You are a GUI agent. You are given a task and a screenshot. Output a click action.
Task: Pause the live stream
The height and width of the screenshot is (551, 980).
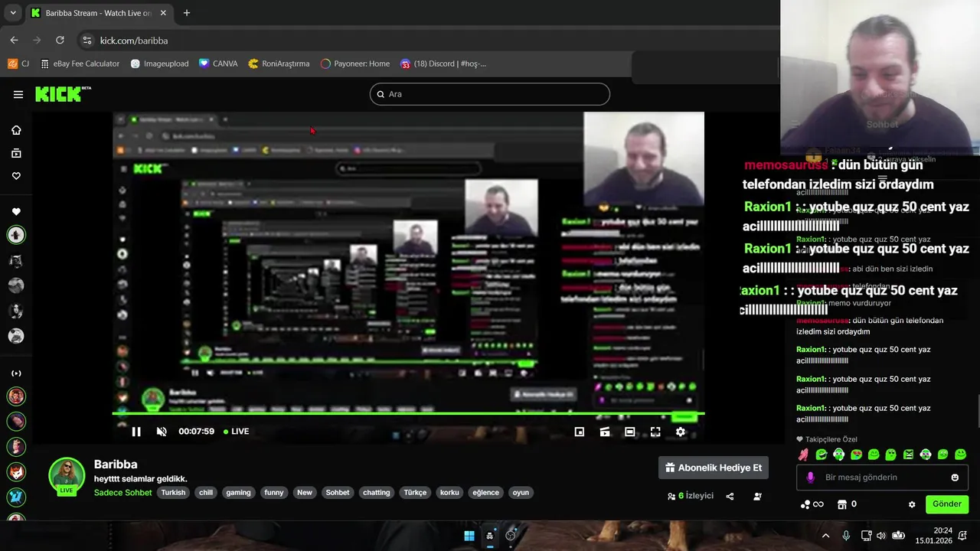tap(136, 432)
